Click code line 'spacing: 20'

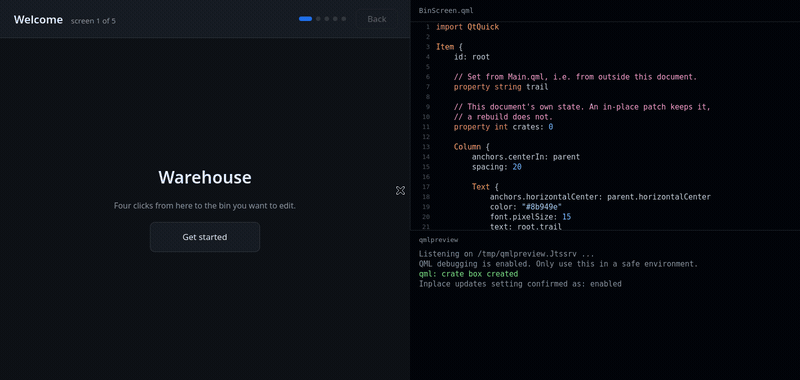(496, 167)
